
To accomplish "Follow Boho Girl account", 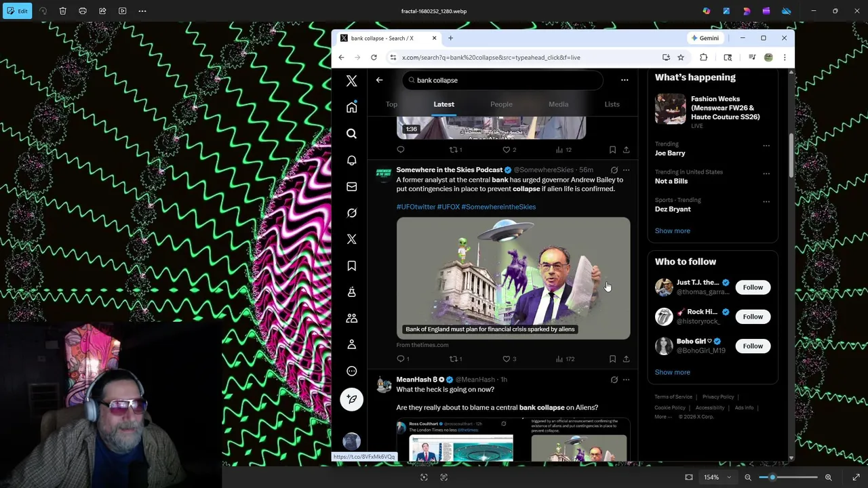I will click(753, 346).
